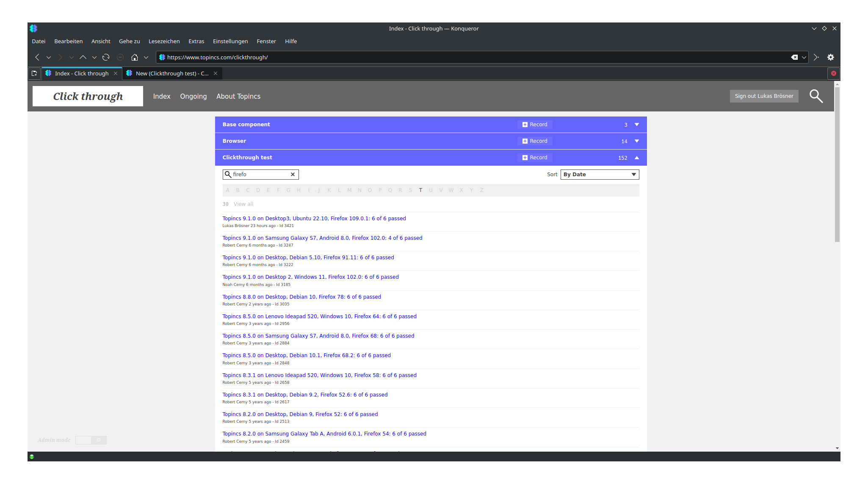
Task: Expand the Base component section
Action: click(636, 125)
